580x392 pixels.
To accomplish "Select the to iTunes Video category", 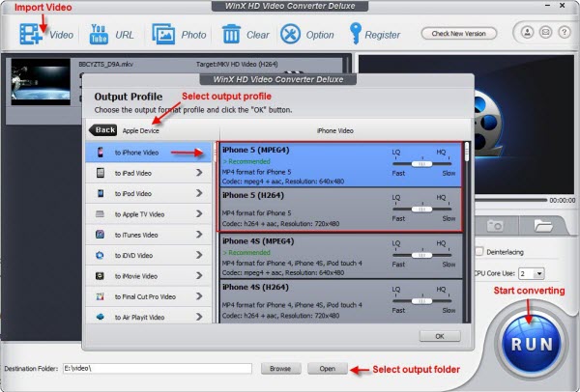I will 149,235.
